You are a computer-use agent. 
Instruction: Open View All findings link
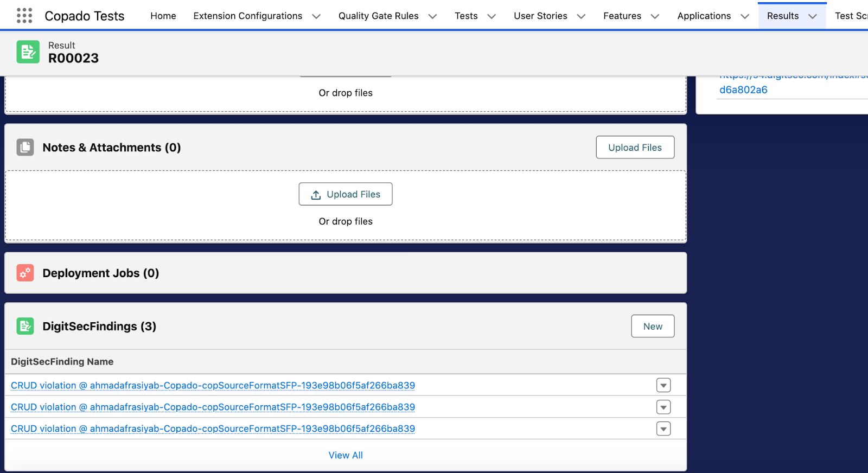click(x=346, y=455)
